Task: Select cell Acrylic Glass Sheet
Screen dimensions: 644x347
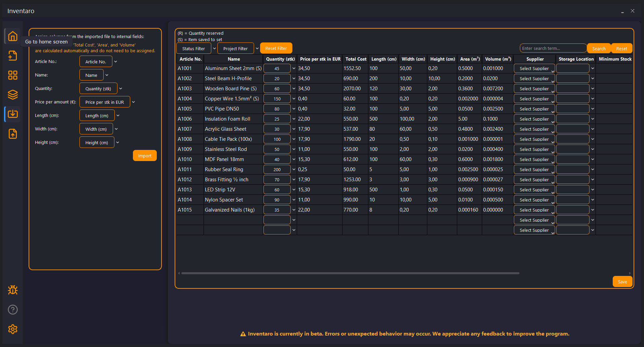Action: click(x=234, y=129)
